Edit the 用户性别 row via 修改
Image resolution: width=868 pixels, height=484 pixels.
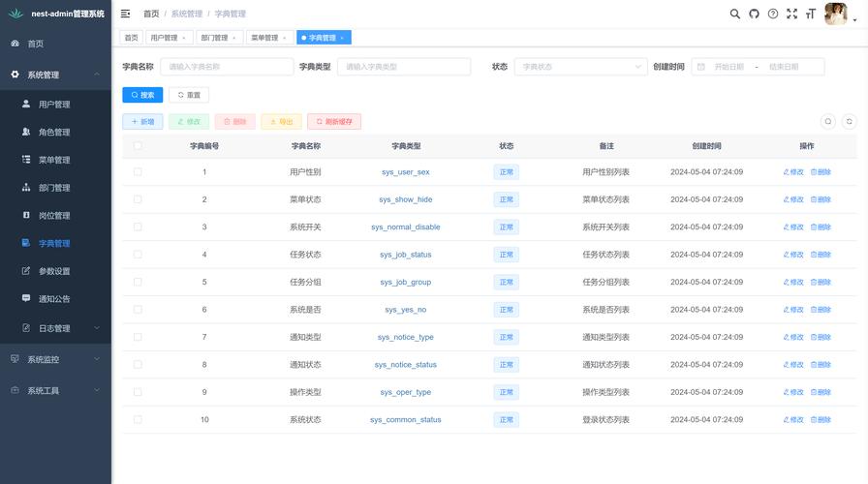[x=793, y=172]
